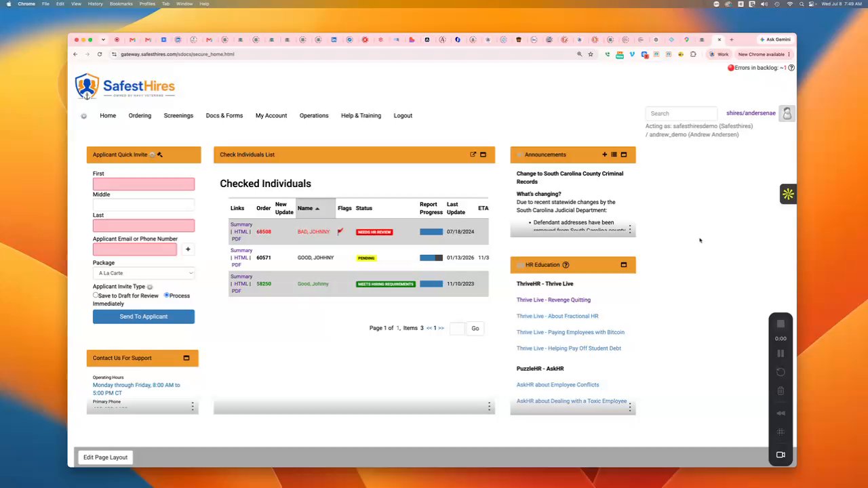Select Save to Draft for Review

pos(96,296)
